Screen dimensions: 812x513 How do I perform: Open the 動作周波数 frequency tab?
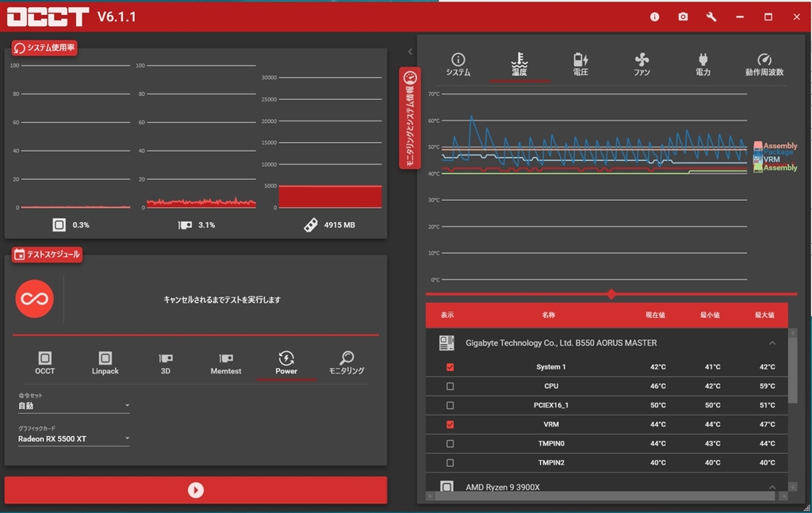click(x=764, y=65)
